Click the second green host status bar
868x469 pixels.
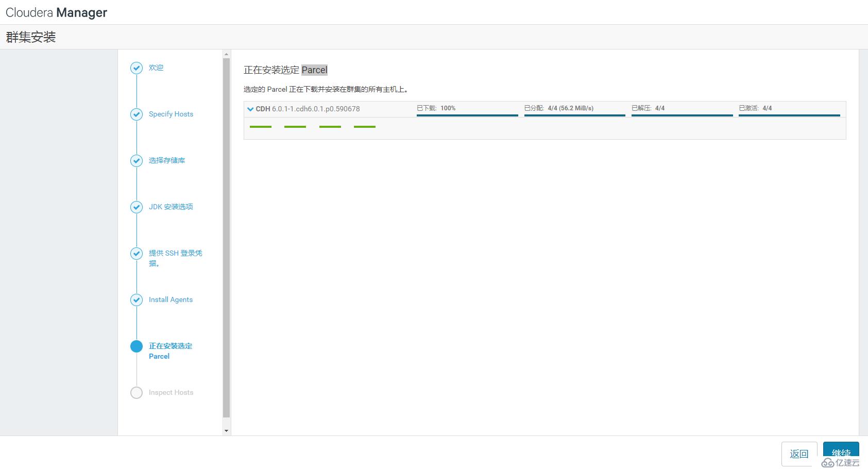295,127
